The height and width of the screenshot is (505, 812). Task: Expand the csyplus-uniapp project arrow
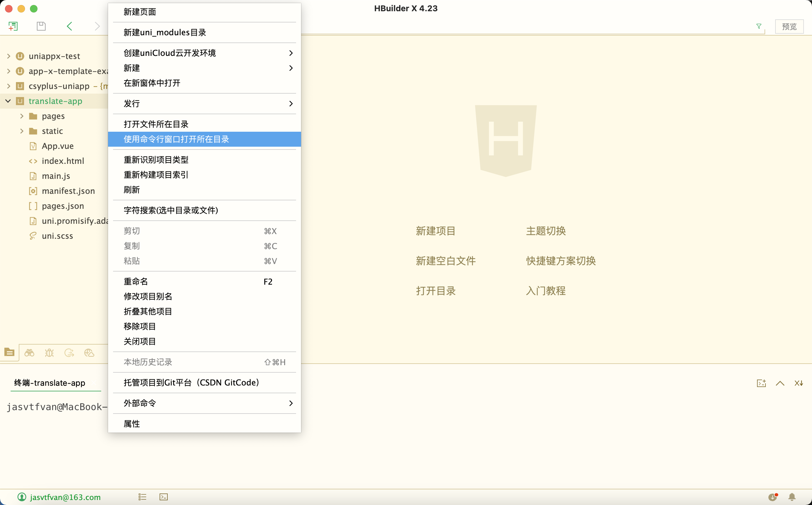click(x=9, y=86)
